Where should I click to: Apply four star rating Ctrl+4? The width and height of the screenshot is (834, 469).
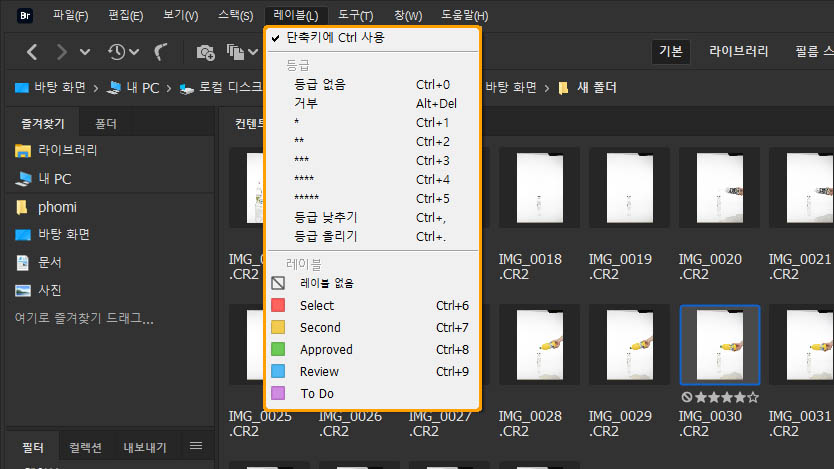point(372,180)
